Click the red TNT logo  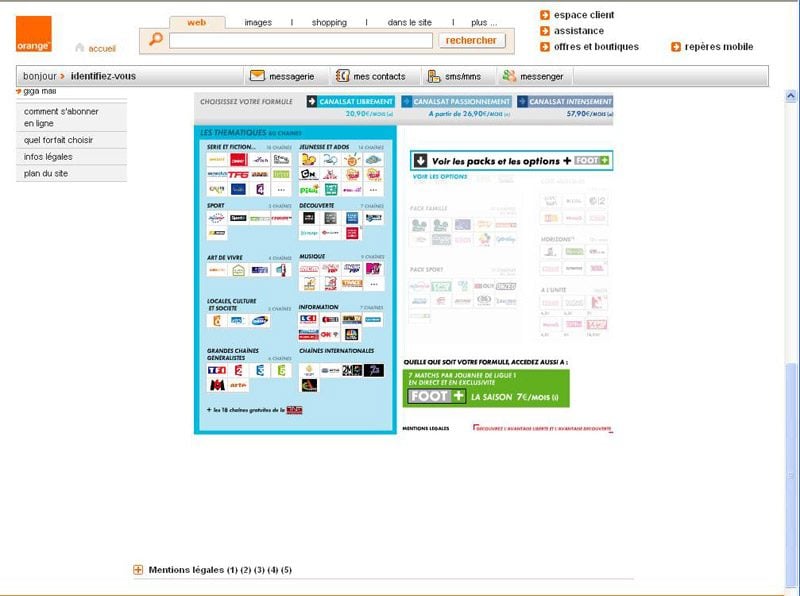294,410
